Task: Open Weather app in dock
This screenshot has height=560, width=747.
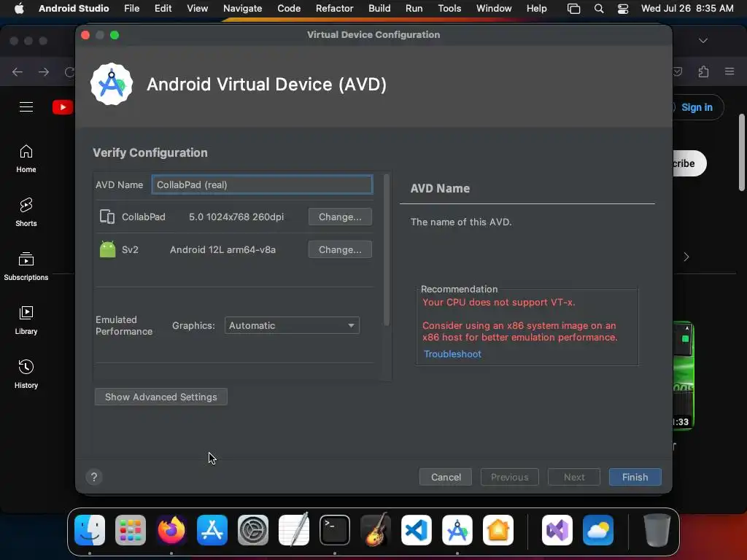Action: [598, 530]
